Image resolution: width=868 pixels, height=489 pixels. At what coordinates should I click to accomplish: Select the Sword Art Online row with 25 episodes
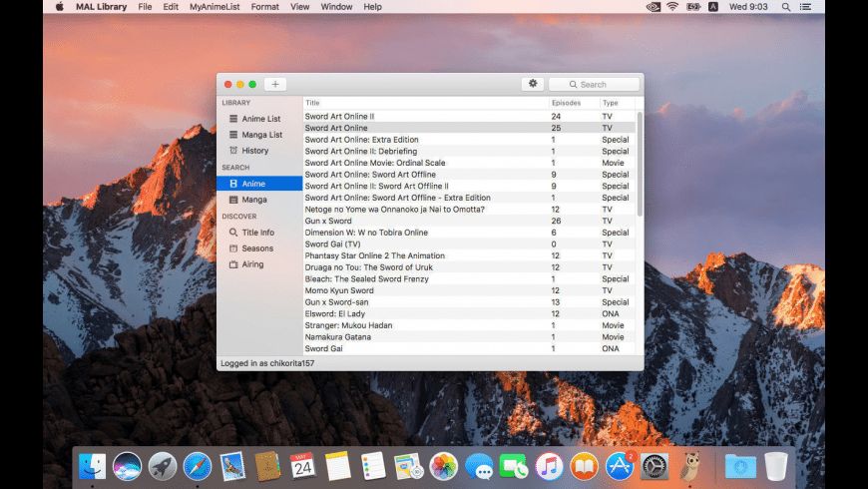[470, 128]
